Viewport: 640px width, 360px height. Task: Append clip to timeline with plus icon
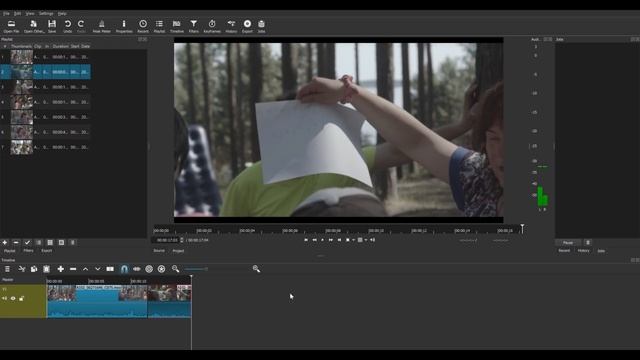tap(60, 269)
